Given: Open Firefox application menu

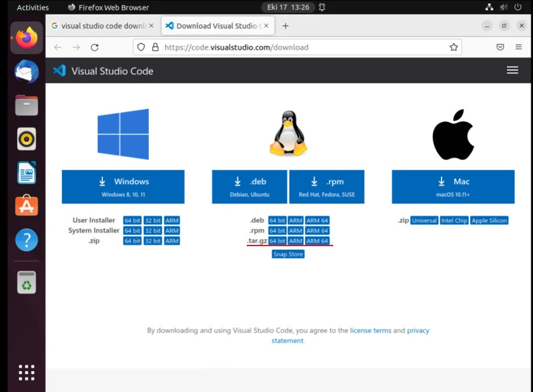Looking at the screenshot, I should (x=519, y=47).
